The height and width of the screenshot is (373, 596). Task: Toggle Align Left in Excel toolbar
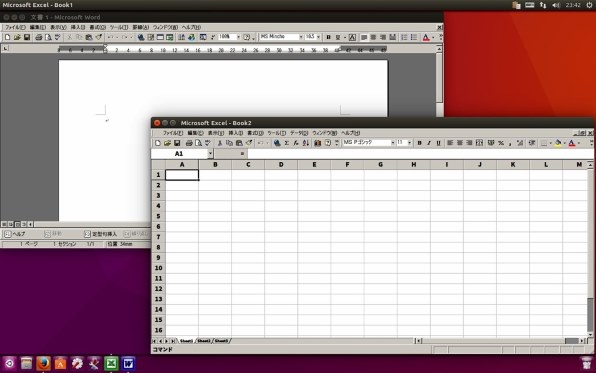450,143
